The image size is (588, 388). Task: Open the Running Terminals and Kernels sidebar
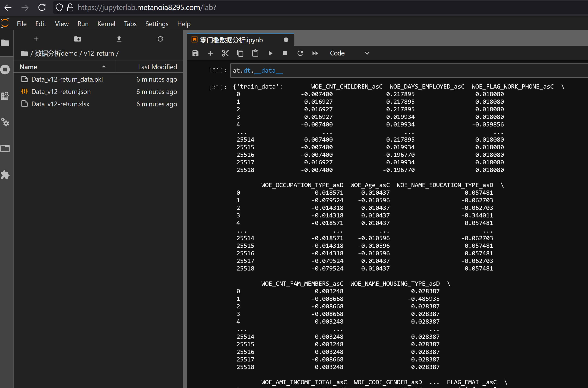tap(5, 70)
